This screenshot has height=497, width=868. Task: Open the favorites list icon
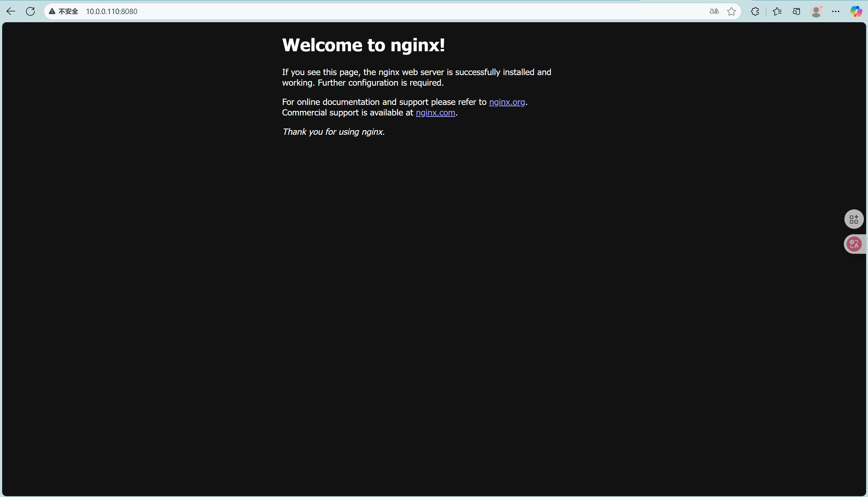point(777,11)
